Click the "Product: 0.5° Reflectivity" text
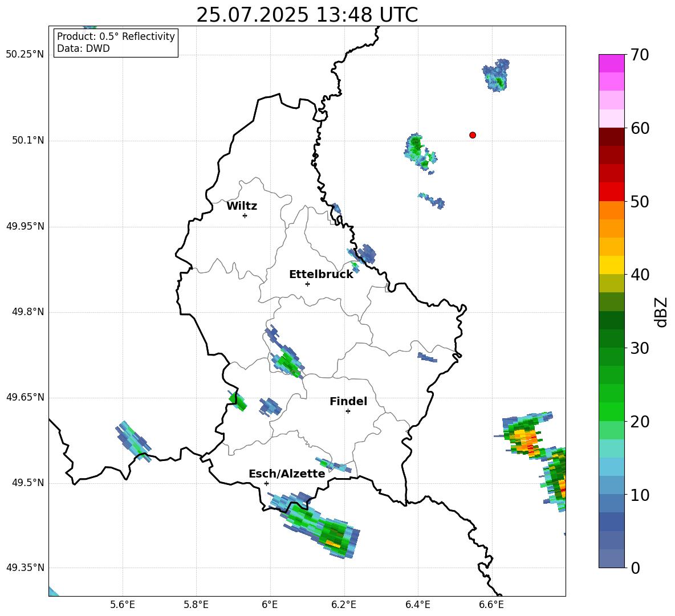The width and height of the screenshot is (675, 616). coord(116,36)
